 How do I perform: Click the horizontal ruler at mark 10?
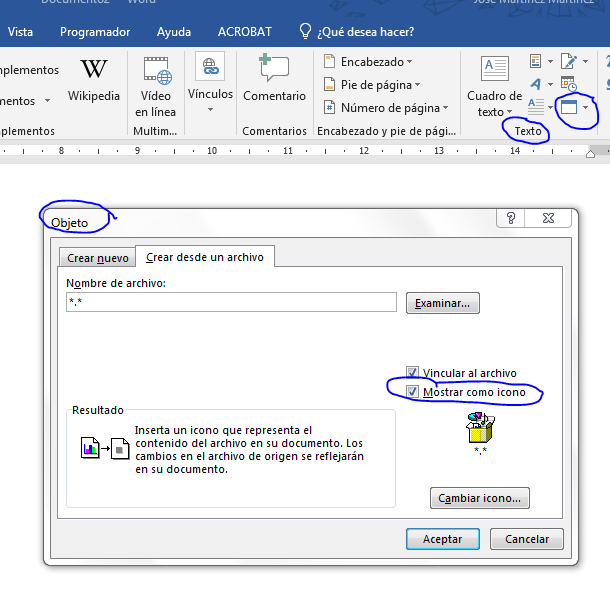[x=212, y=151]
